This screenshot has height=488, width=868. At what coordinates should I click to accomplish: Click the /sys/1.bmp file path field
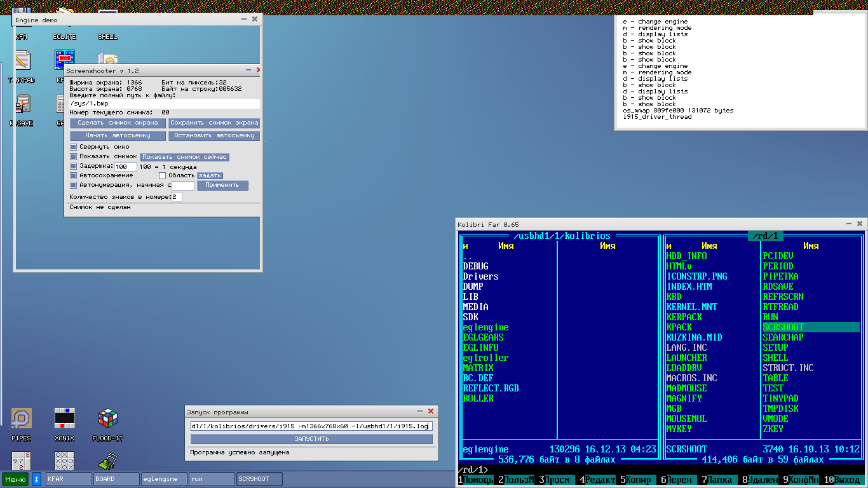coord(164,104)
